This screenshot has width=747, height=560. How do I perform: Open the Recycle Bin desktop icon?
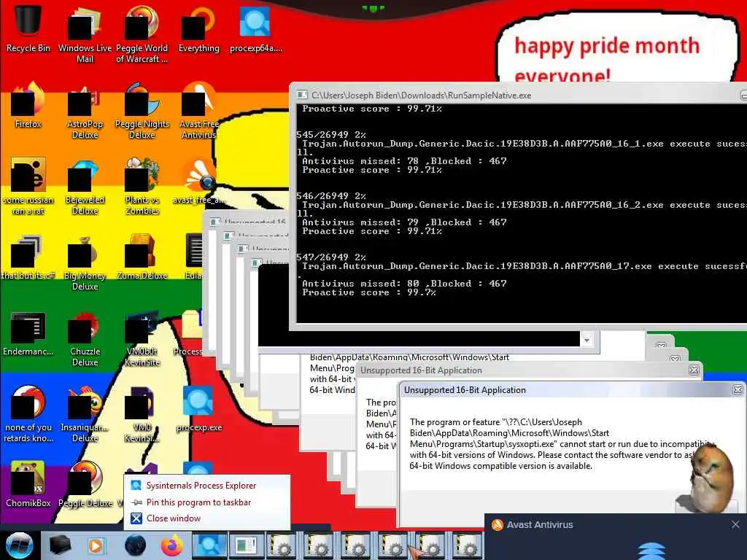click(28, 28)
